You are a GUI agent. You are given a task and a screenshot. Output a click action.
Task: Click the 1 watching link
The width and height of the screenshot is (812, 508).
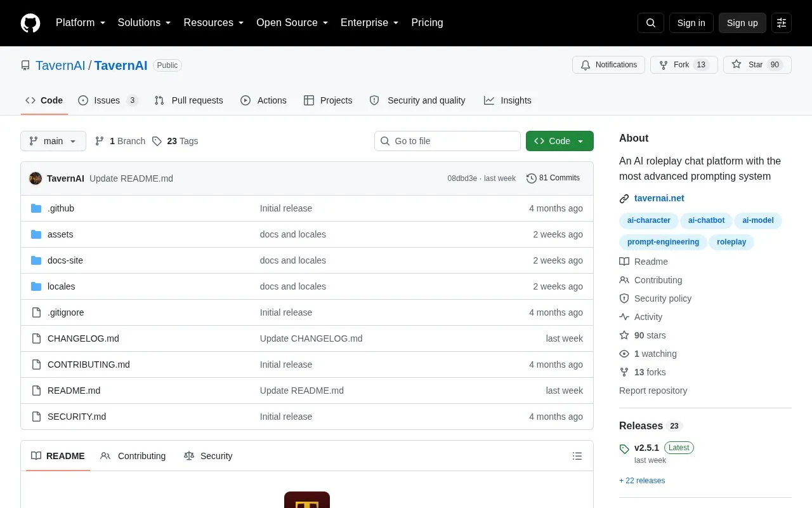pos(648,354)
